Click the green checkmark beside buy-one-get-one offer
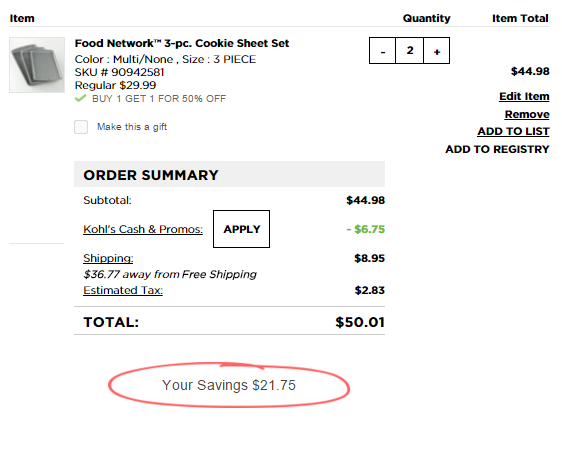This screenshot has width=562, height=453. 81,98
